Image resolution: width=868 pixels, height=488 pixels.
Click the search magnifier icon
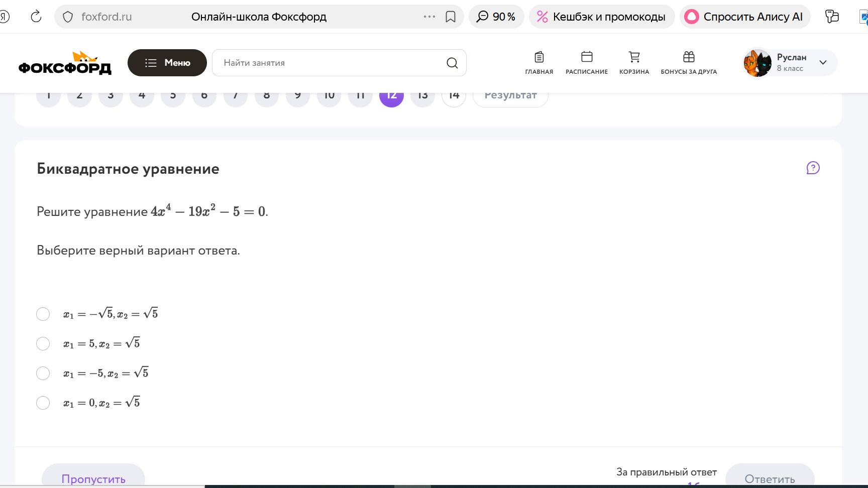click(x=452, y=63)
